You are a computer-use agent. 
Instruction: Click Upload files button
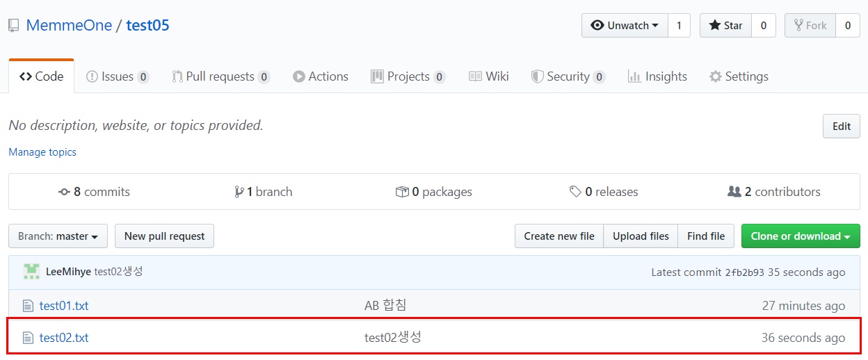pos(641,236)
